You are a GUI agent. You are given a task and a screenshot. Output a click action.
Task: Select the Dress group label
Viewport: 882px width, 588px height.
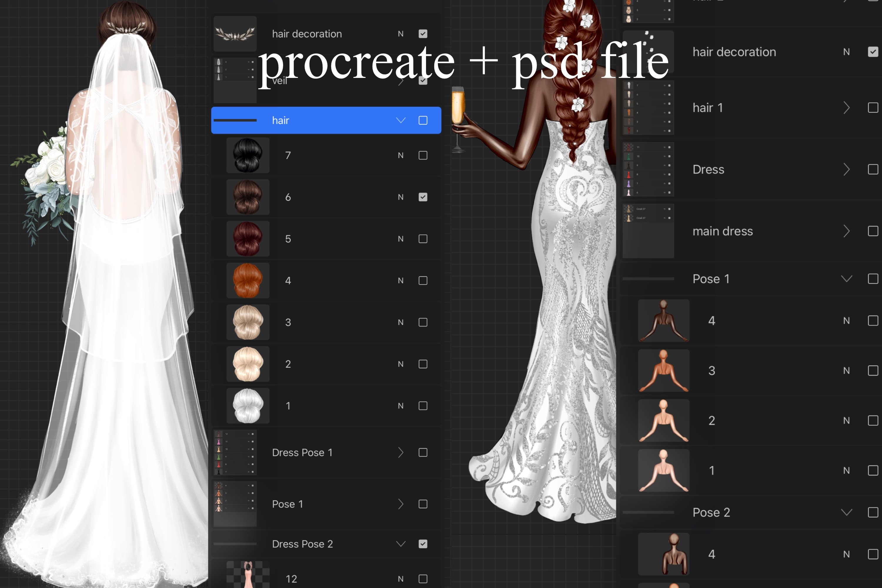708,170
